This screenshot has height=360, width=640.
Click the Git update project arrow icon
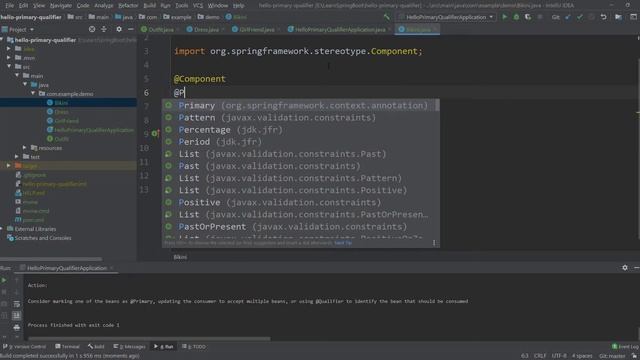(x=568, y=17)
